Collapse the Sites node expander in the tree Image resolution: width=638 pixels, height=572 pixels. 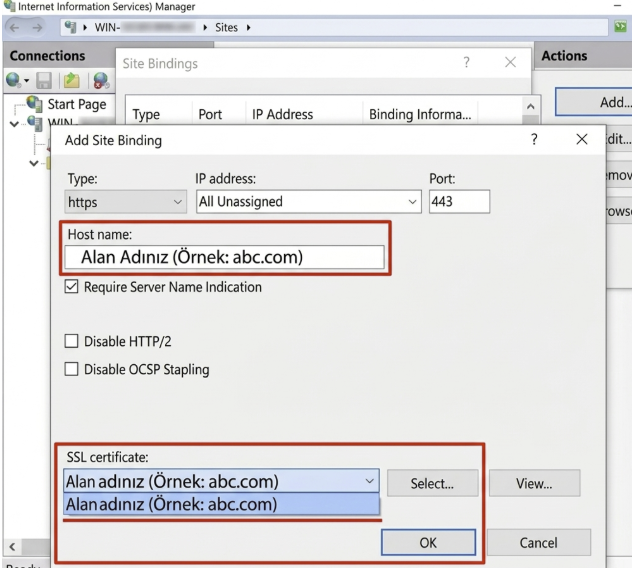tap(34, 163)
